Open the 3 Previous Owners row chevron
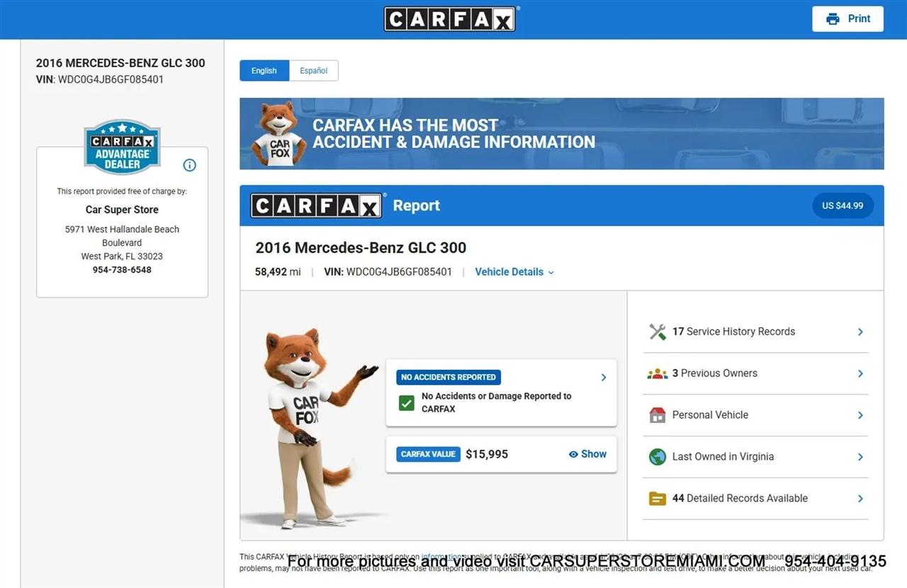The image size is (907, 588). [860, 373]
